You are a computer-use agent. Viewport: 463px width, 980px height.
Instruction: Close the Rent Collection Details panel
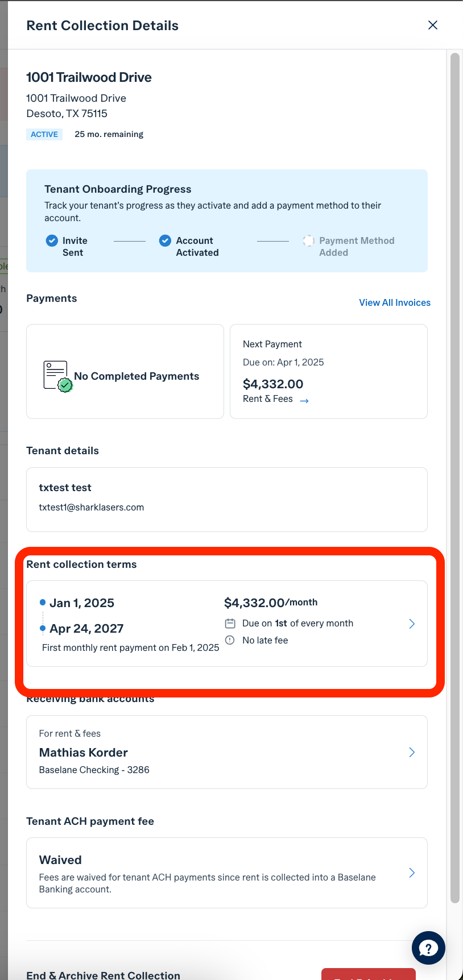pos(433,25)
